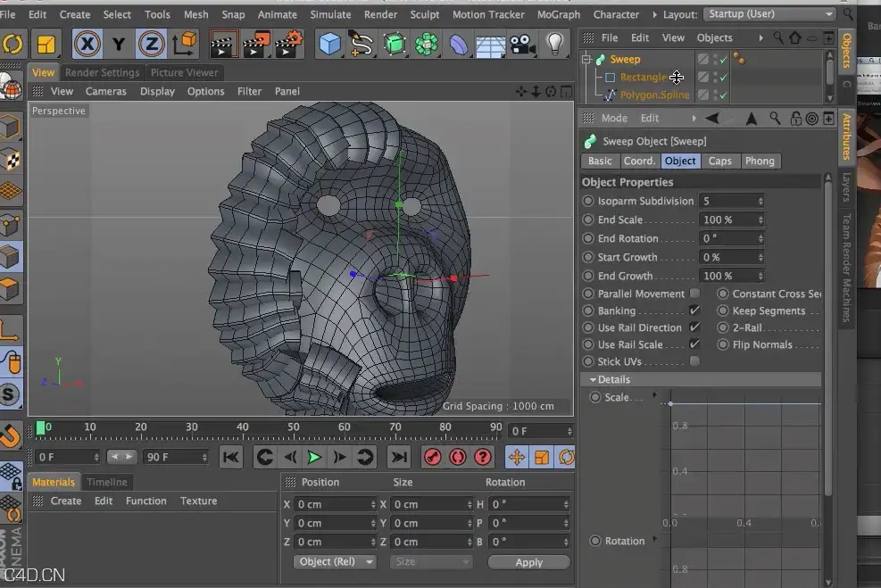Render to Picture Viewer icon
Viewport: 881px width, 588px height.
255,44
